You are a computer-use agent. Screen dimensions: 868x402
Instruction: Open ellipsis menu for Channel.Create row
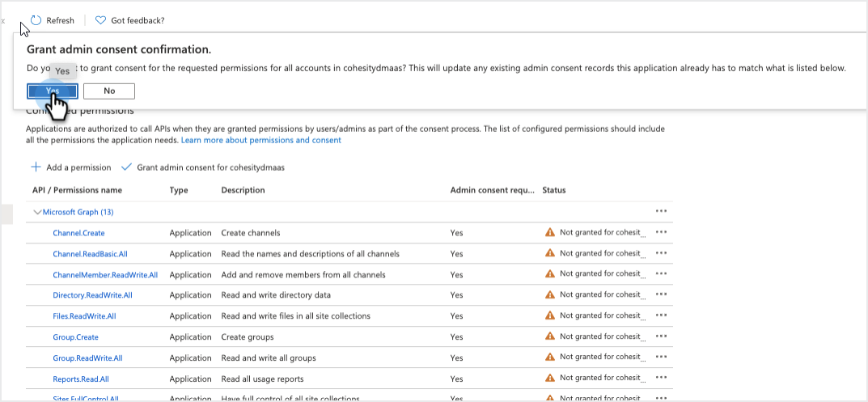[x=661, y=233]
